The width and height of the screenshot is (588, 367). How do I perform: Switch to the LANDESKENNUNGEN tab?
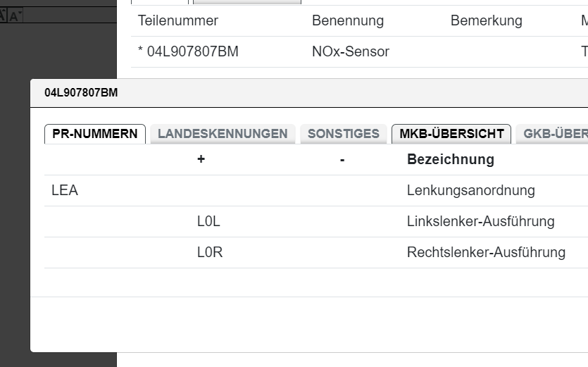[223, 134]
